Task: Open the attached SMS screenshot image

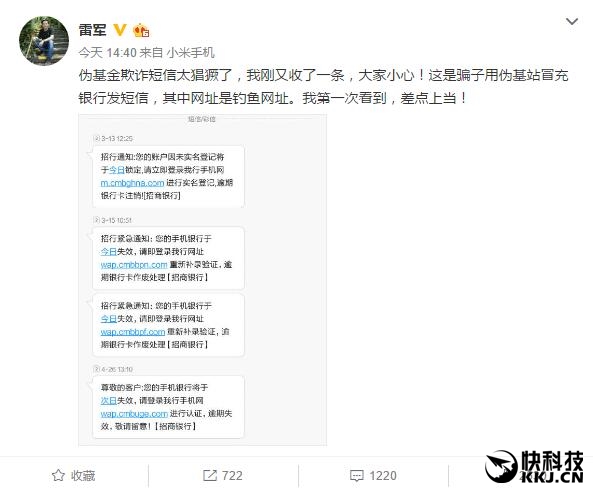Action: click(202, 280)
